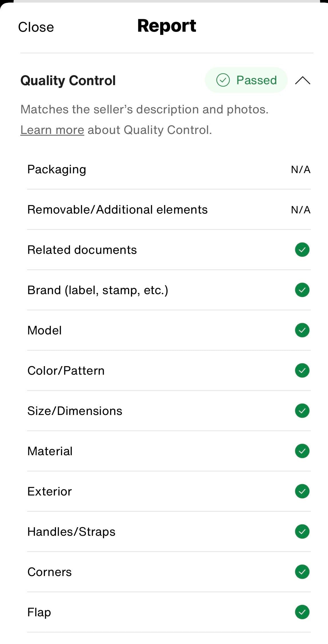Click the Quality Control heading
This screenshot has width=328, height=644.
(68, 81)
